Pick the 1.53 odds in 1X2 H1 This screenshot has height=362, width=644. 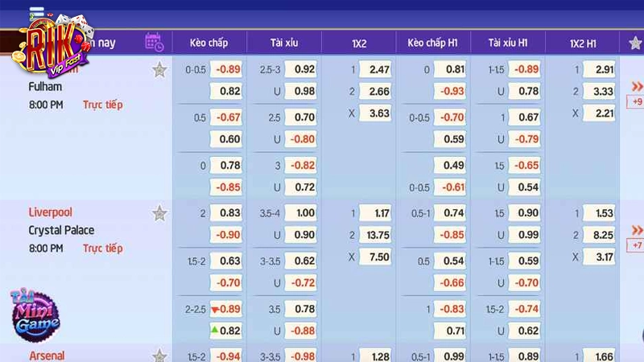[x=599, y=213]
